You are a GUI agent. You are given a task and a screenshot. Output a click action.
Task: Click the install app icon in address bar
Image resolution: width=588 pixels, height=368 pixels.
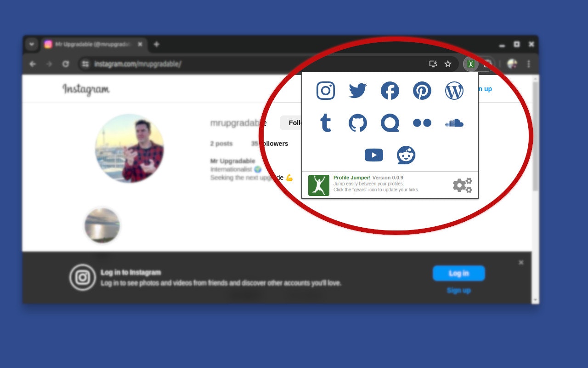pyautogui.click(x=433, y=64)
